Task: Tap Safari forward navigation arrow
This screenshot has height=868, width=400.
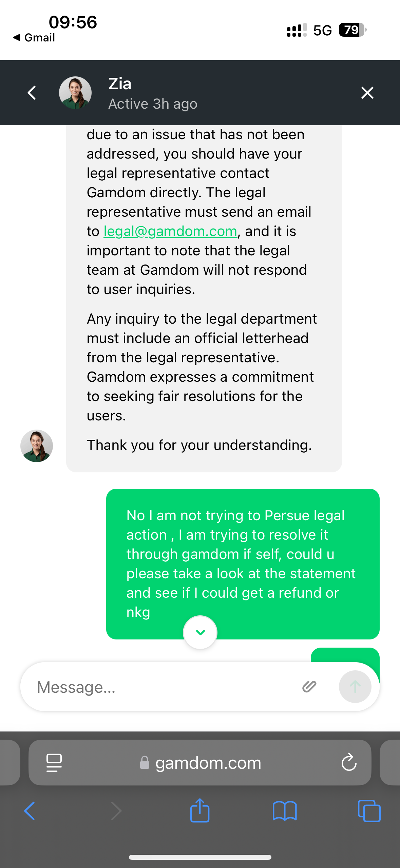Action: (116, 811)
